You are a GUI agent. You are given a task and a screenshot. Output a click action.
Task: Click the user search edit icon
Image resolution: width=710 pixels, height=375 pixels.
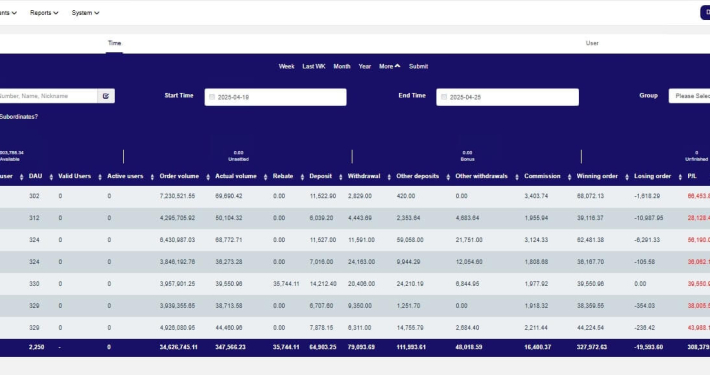(106, 96)
